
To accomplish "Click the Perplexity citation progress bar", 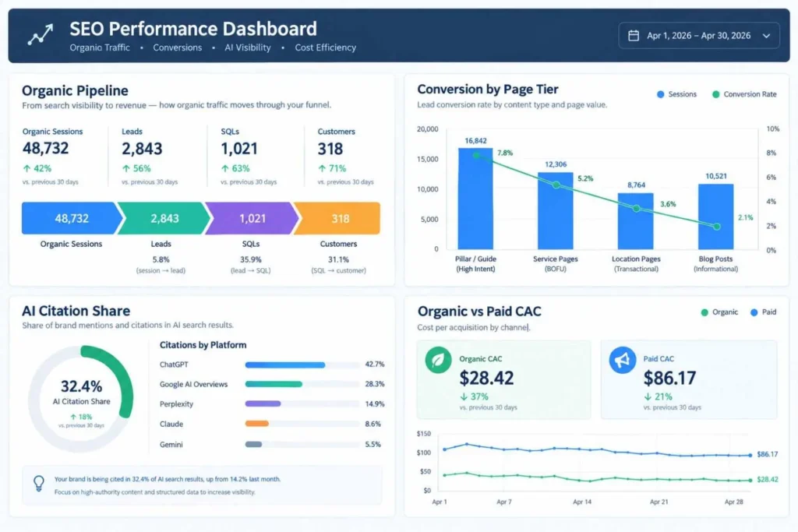I will [302, 403].
